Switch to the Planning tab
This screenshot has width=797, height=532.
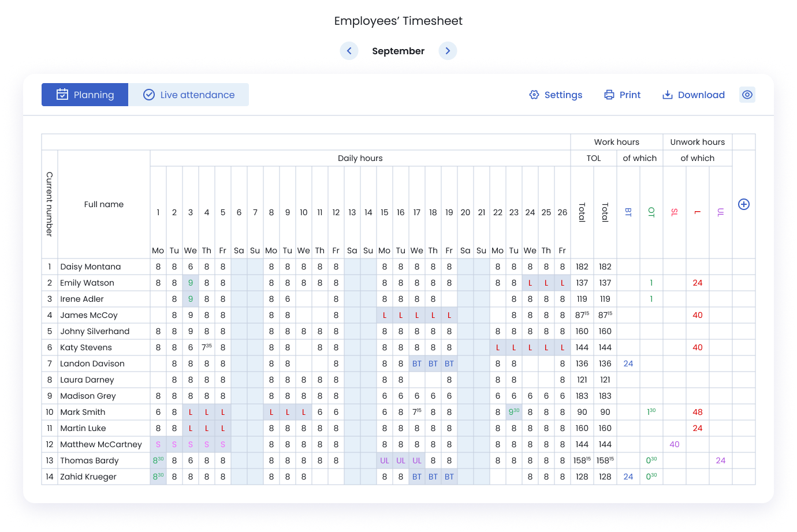pyautogui.click(x=85, y=95)
